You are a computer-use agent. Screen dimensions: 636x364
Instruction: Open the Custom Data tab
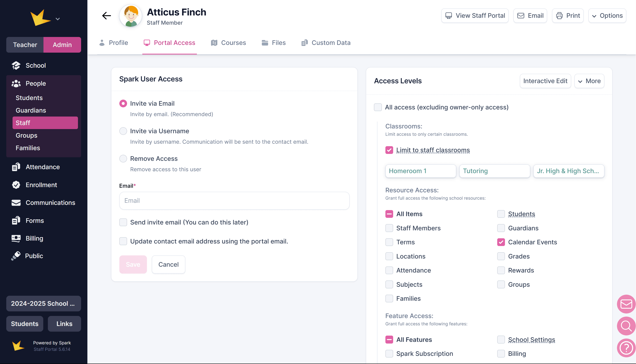coord(326,43)
